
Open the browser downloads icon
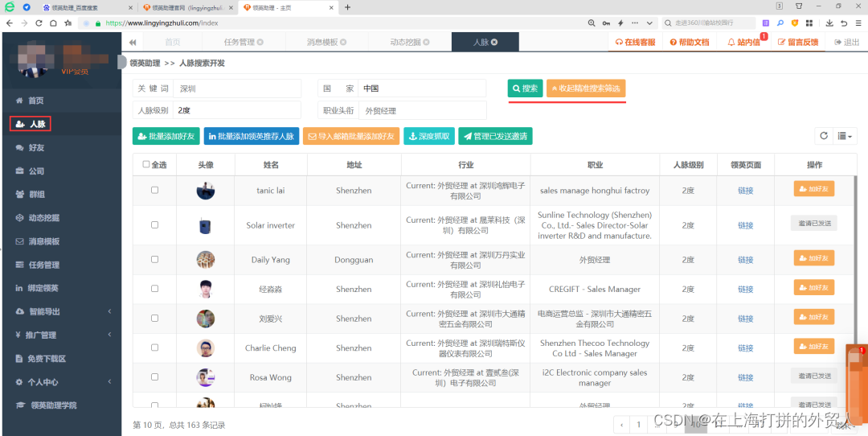click(829, 23)
